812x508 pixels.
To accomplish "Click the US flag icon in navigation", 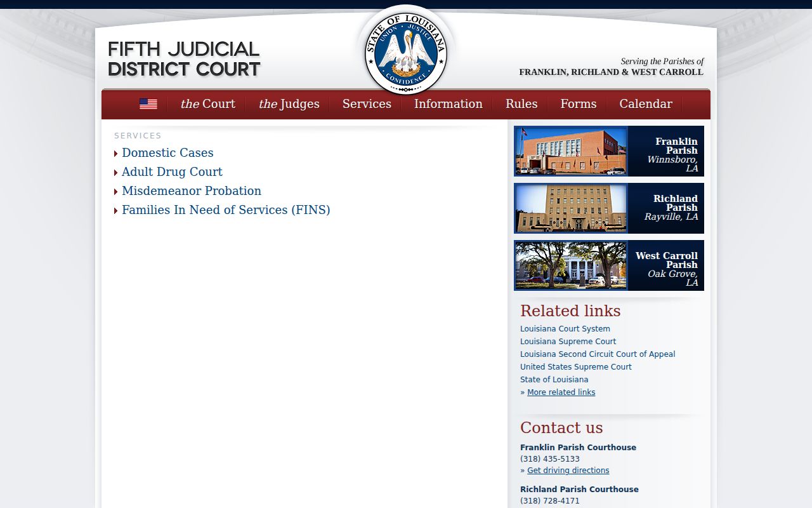I will (x=148, y=104).
